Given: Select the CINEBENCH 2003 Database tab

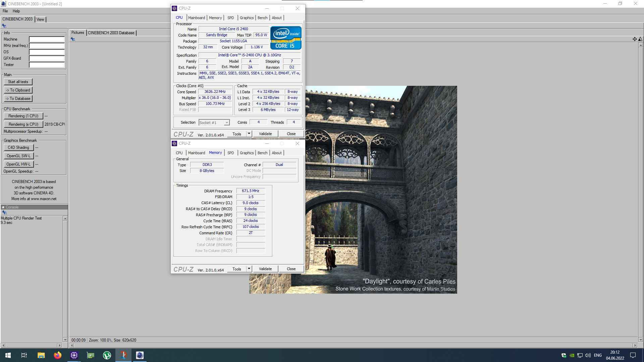Looking at the screenshot, I should click(x=111, y=33).
